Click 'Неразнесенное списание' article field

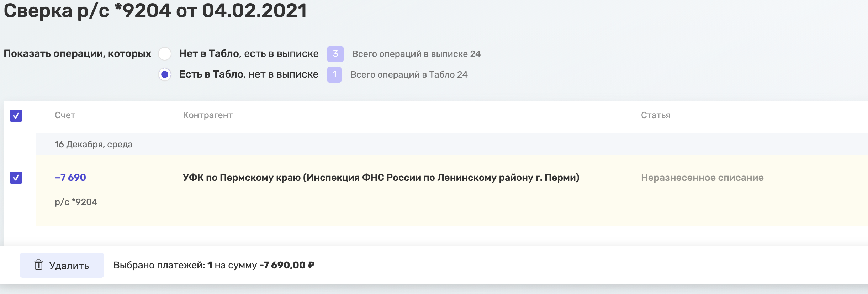point(702,178)
